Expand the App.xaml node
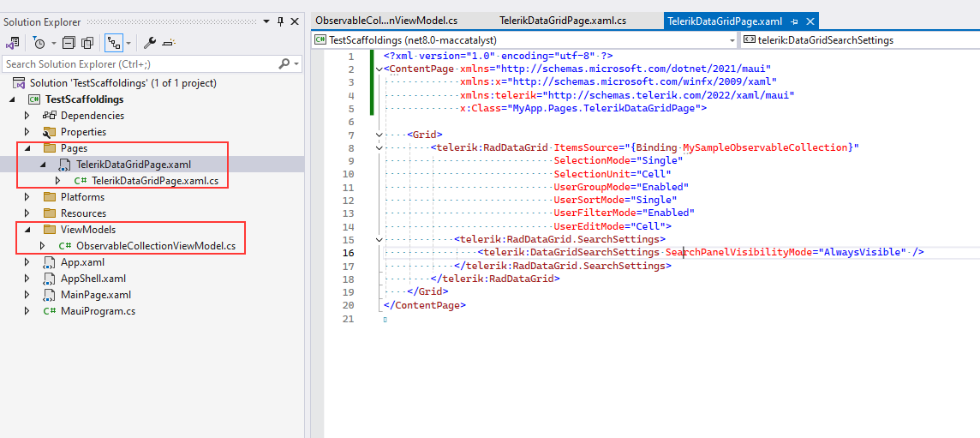Viewport: 980px width, 438px height. point(27,262)
